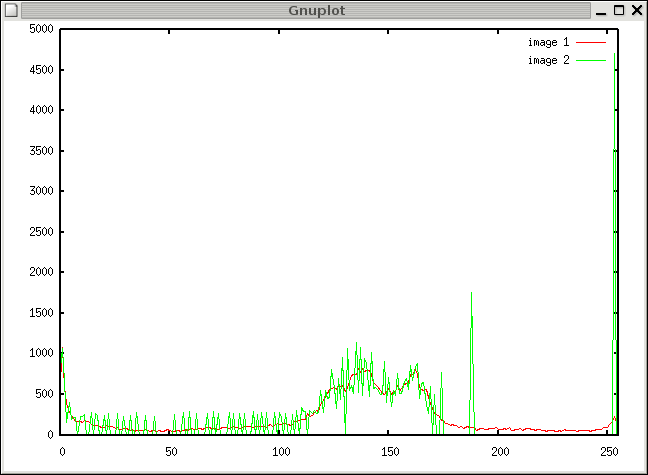
Task: Maximize the Gnuplot window
Action: pyautogui.click(x=619, y=10)
